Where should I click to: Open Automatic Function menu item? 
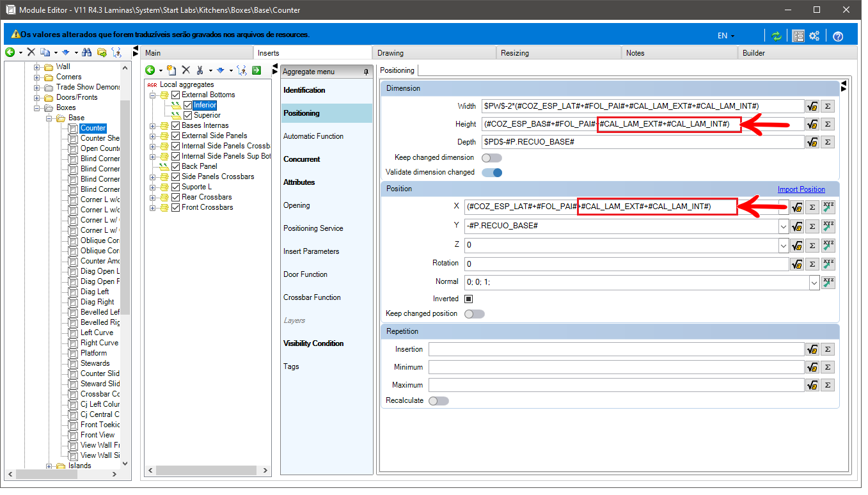(326, 136)
